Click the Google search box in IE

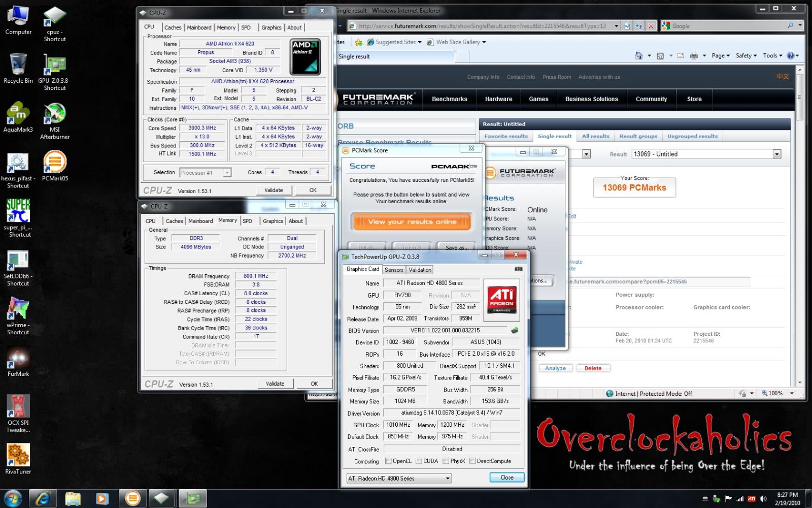coord(729,26)
